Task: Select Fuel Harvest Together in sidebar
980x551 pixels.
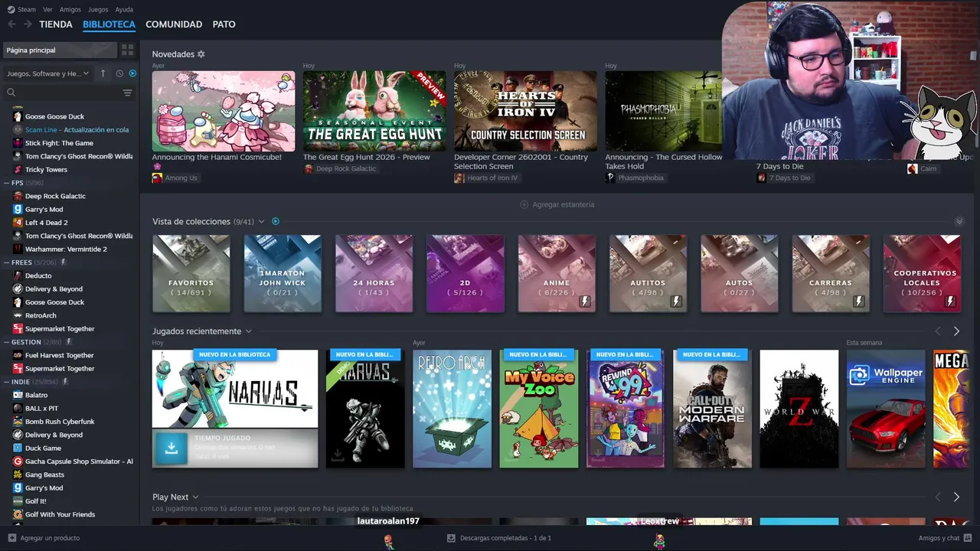Action: point(60,355)
